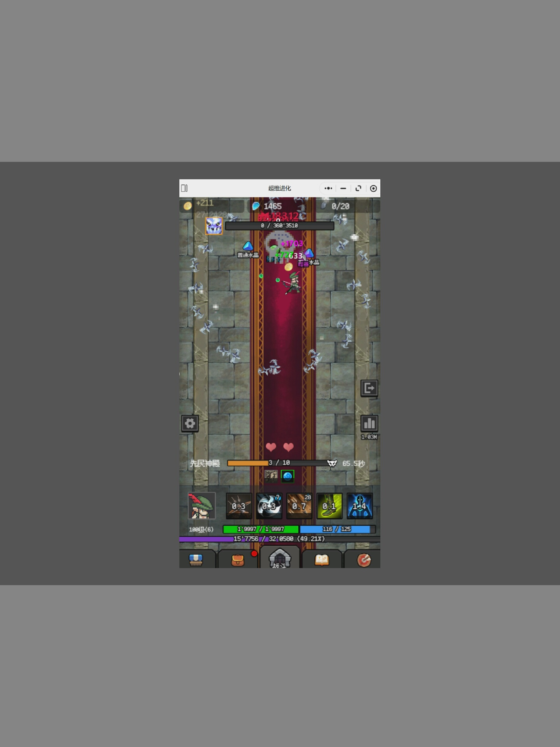Activate the whirlwind skill with badge 7
560x747 pixels.
pos(269,506)
